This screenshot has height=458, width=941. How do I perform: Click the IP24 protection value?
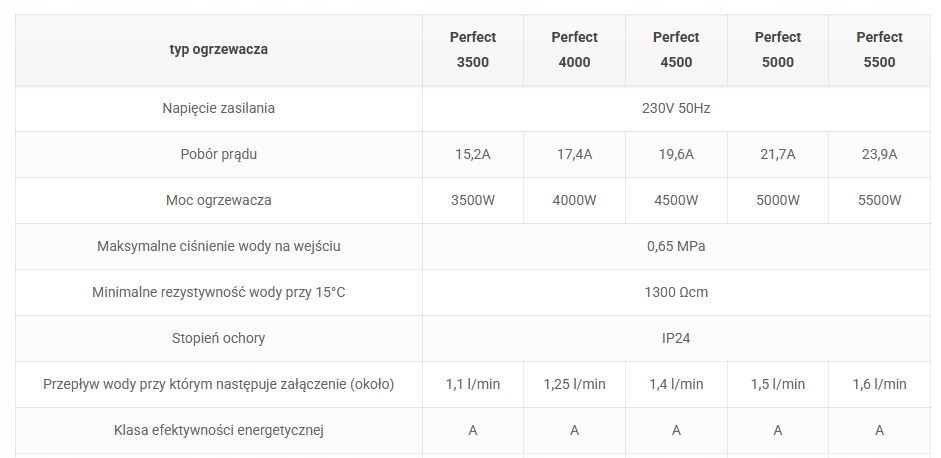pos(676,338)
